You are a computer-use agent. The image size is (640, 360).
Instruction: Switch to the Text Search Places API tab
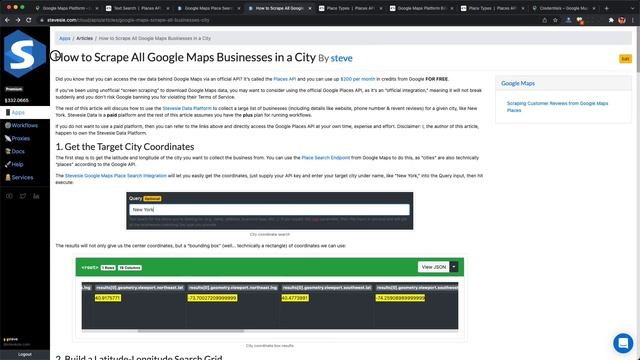[137, 8]
